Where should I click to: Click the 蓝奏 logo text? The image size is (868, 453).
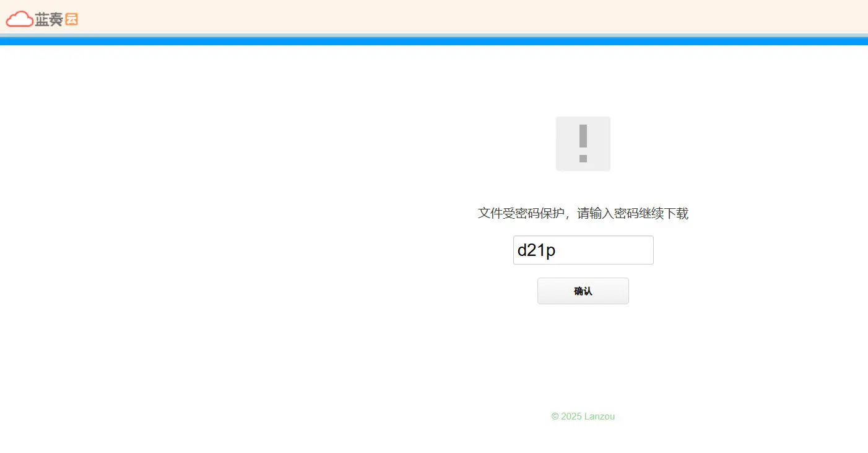[49, 20]
